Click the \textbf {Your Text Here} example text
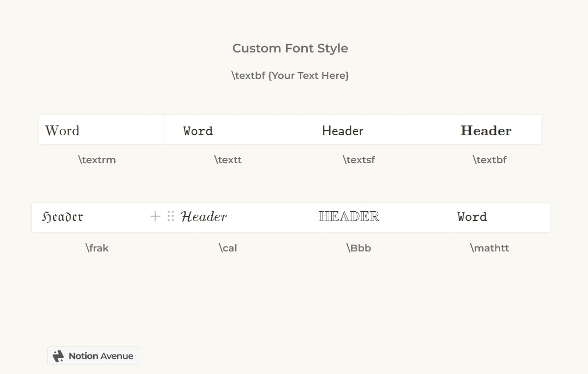This screenshot has height=374, width=588. pos(291,75)
